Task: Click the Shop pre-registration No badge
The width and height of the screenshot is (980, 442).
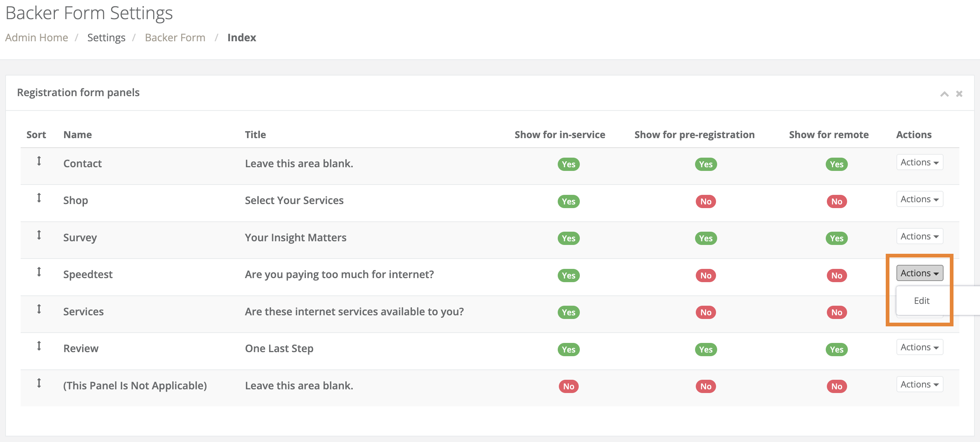Action: point(705,201)
